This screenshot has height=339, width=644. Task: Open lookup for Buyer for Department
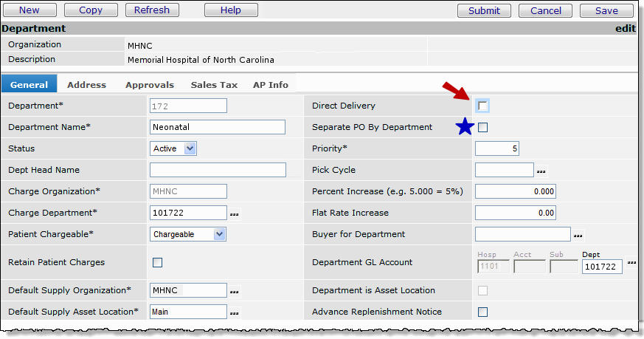click(578, 236)
